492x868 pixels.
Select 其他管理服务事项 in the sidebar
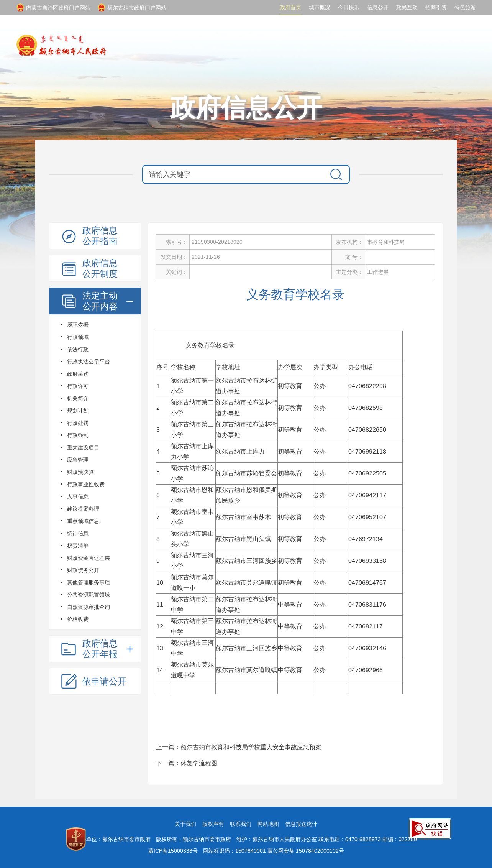(89, 582)
